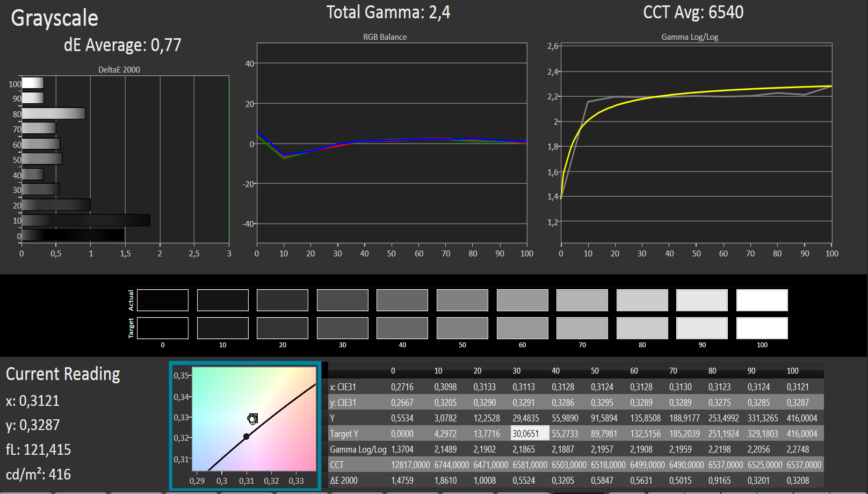This screenshot has width=868, height=494.
Task: Select the Target swatch at 20
Action: coord(283,328)
